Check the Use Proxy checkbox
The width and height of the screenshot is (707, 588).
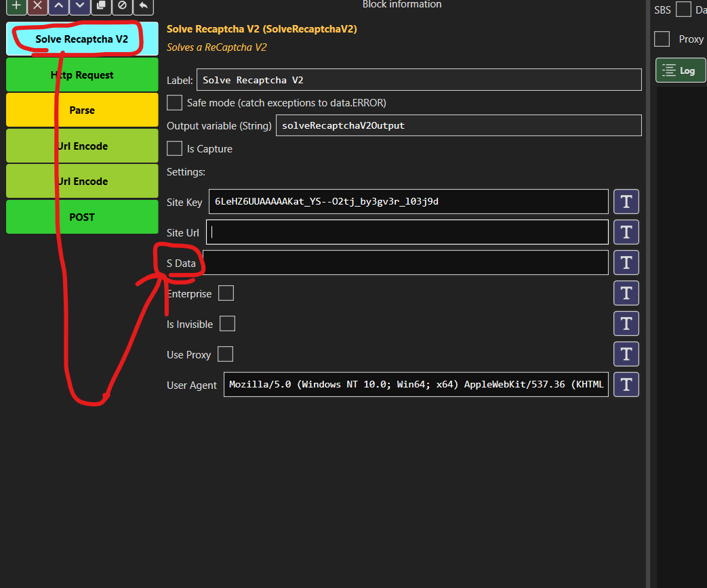pyautogui.click(x=226, y=354)
